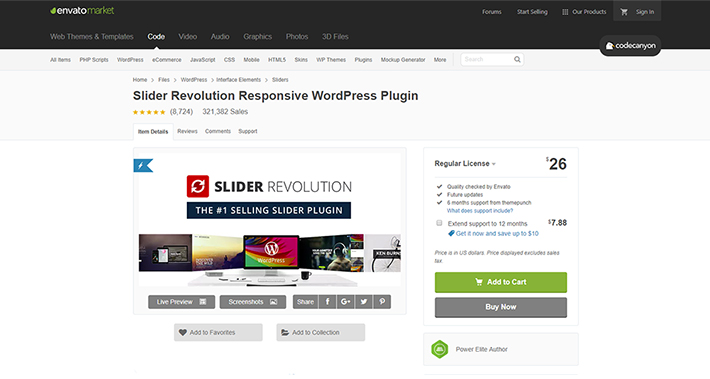
Task: View the Screenshots
Action: pyautogui.click(x=253, y=302)
